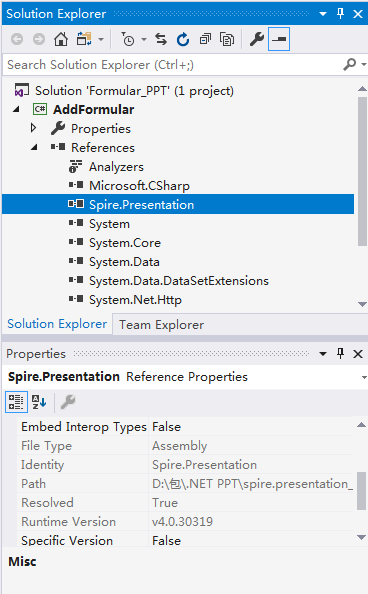Select the System reference
The width and height of the screenshot is (368, 594).
point(109,224)
